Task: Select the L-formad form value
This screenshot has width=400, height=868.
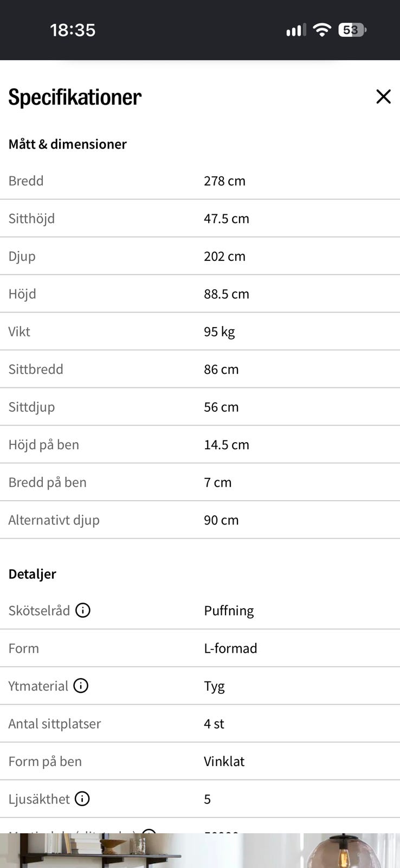Action: point(230,648)
